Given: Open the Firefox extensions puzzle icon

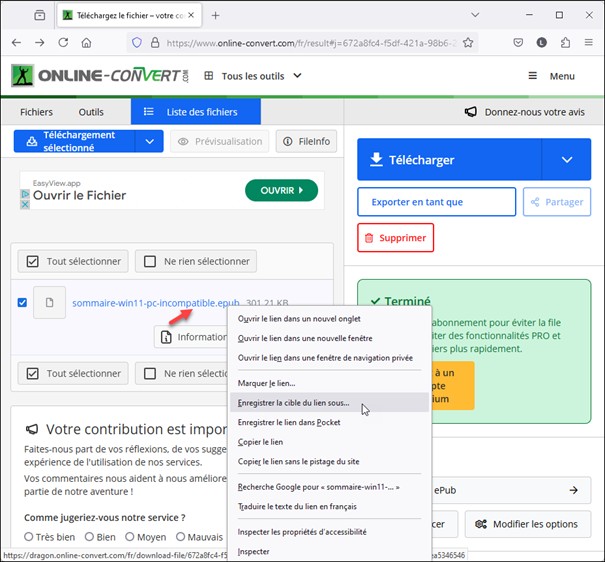Looking at the screenshot, I should pyautogui.click(x=565, y=43).
